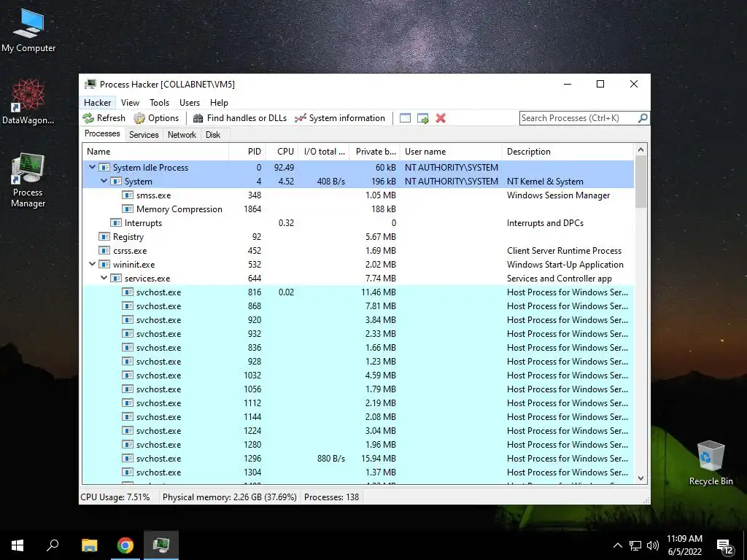Open the Tools menu

pyautogui.click(x=159, y=102)
